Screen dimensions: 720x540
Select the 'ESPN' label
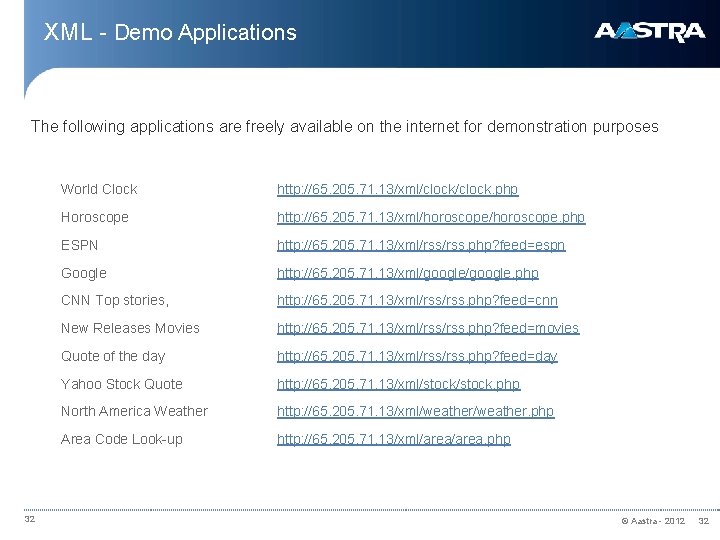[x=79, y=245]
